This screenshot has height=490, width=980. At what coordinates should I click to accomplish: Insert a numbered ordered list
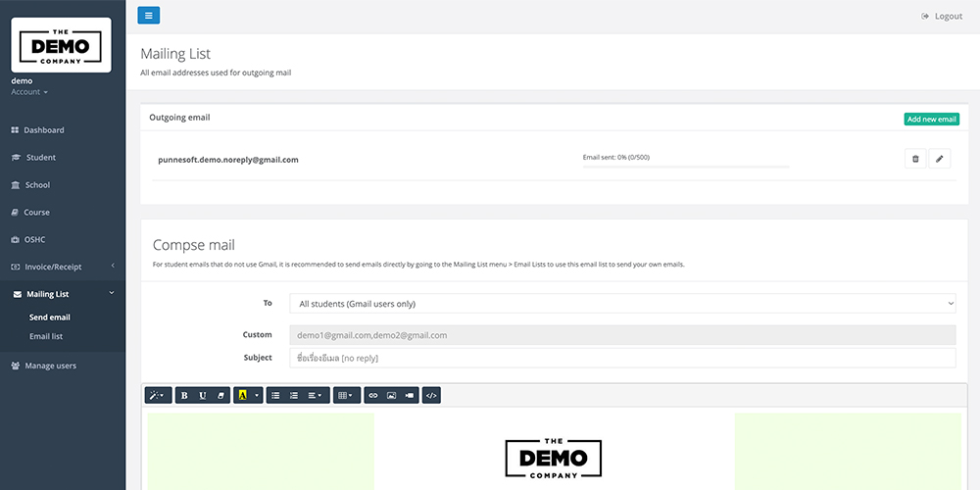[x=294, y=395]
